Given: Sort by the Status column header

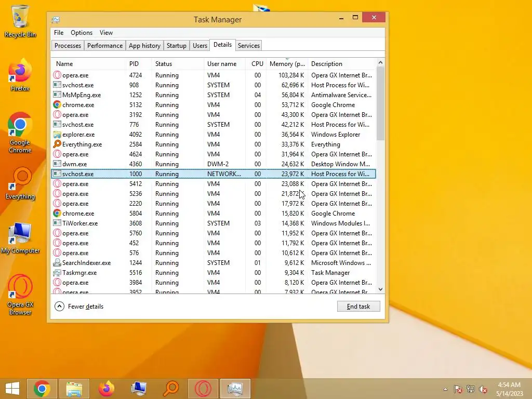Looking at the screenshot, I should pos(178,64).
